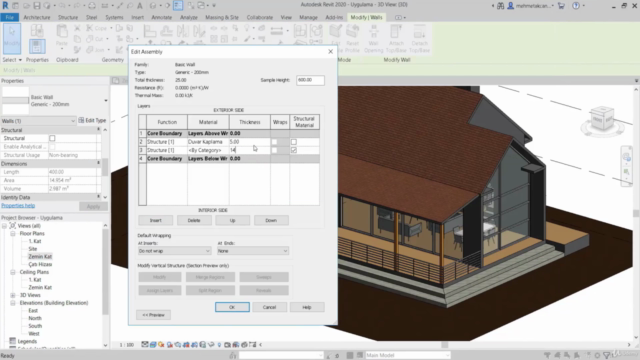Click the user account icon mehmetakcan
The height and width of the screenshot is (360, 640).
pos(510,6)
